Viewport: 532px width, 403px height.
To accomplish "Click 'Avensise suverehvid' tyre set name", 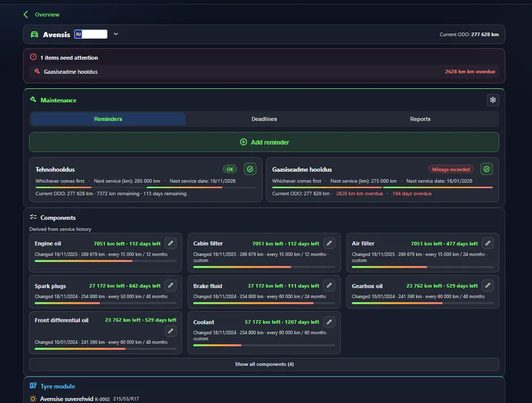I will point(67,399).
